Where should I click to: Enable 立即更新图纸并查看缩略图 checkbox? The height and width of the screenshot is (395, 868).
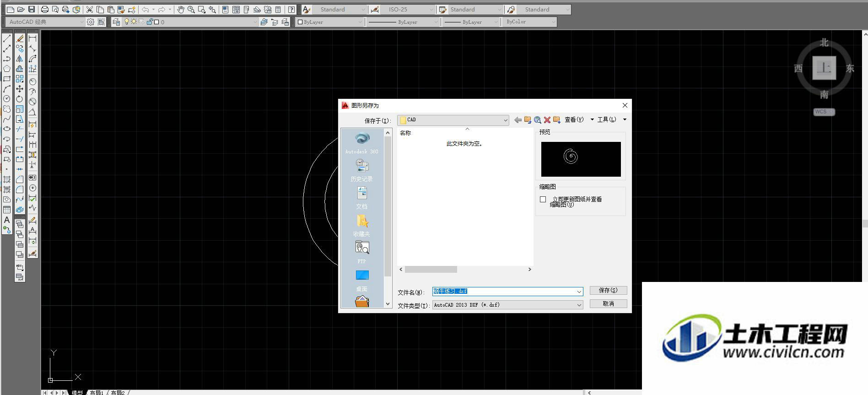543,199
